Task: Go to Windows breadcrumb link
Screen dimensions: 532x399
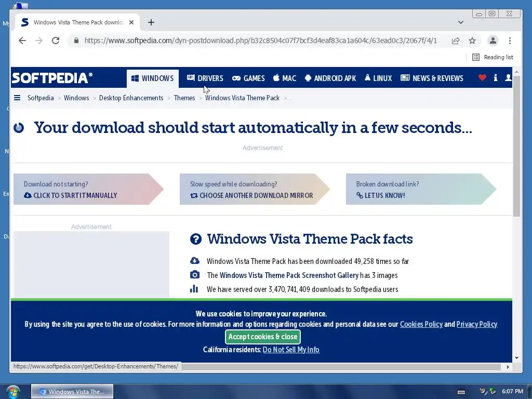Action: pyautogui.click(x=76, y=98)
